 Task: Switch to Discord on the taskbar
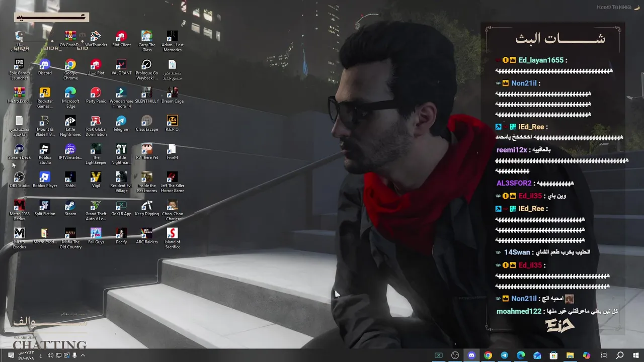(471, 355)
